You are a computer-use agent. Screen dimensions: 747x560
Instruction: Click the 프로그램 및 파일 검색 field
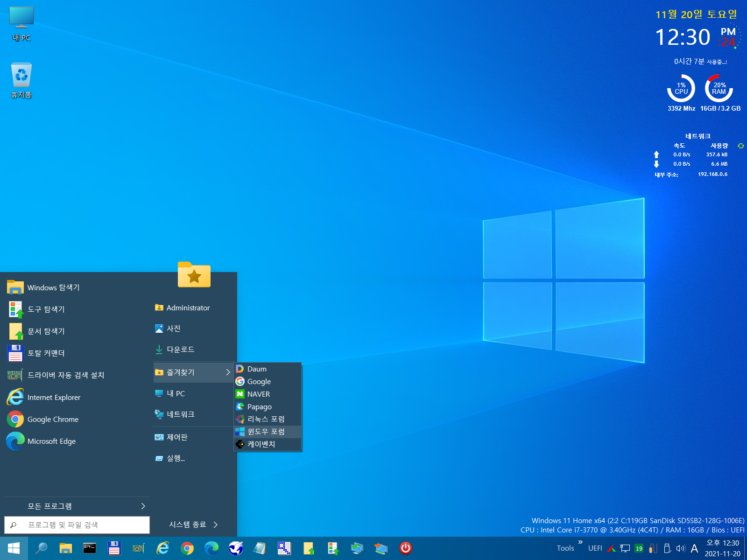(77, 525)
